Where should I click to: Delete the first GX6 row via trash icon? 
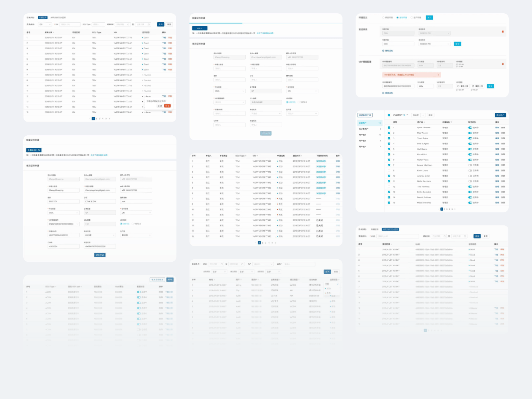[x=503, y=32]
